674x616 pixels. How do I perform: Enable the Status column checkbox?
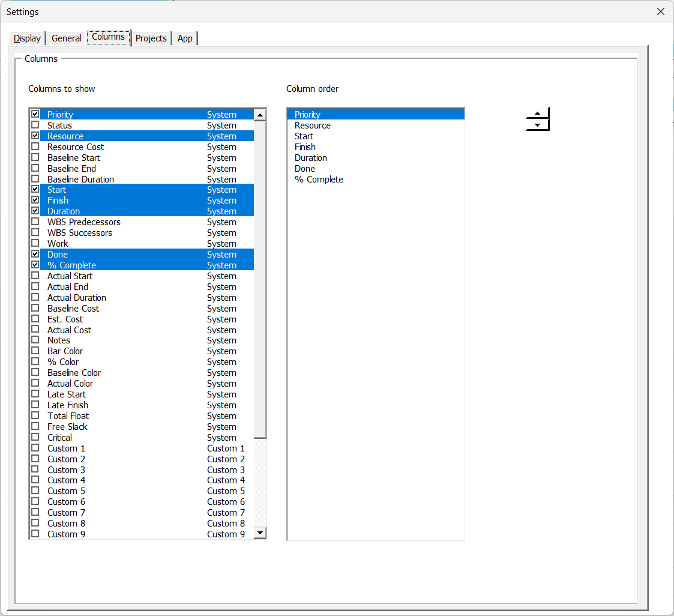tap(35, 125)
